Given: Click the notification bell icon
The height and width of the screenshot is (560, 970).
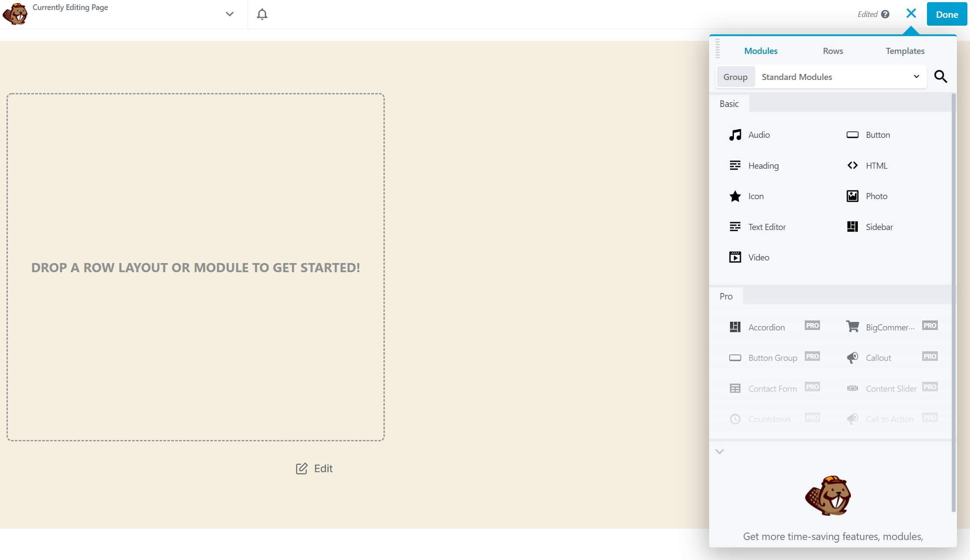Looking at the screenshot, I should tap(263, 14).
